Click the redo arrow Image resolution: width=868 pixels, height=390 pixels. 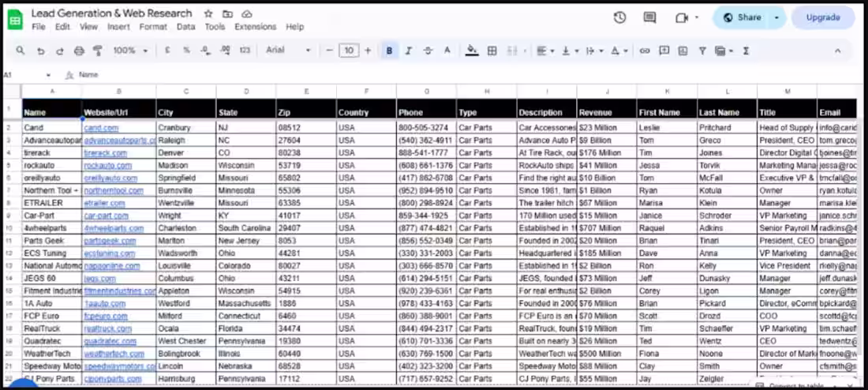[60, 51]
